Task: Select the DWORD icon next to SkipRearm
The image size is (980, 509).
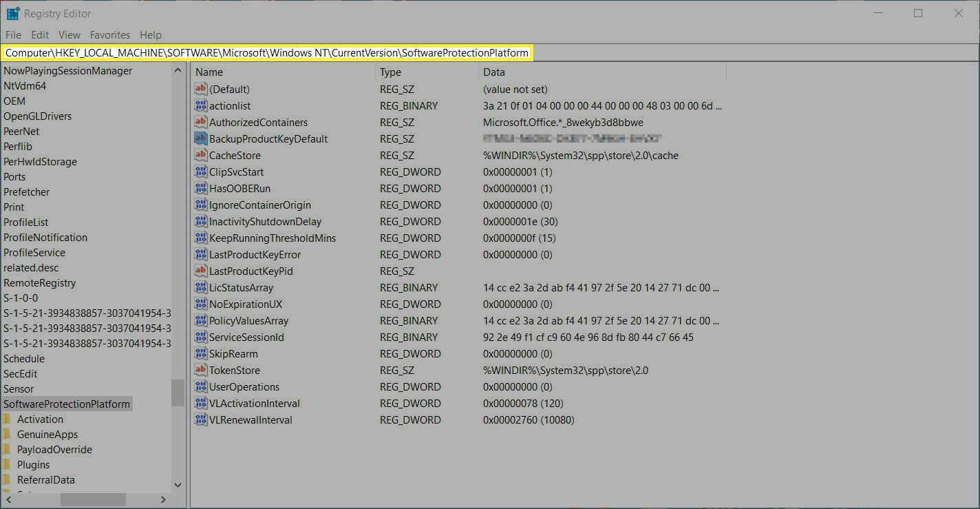Action: coord(200,353)
